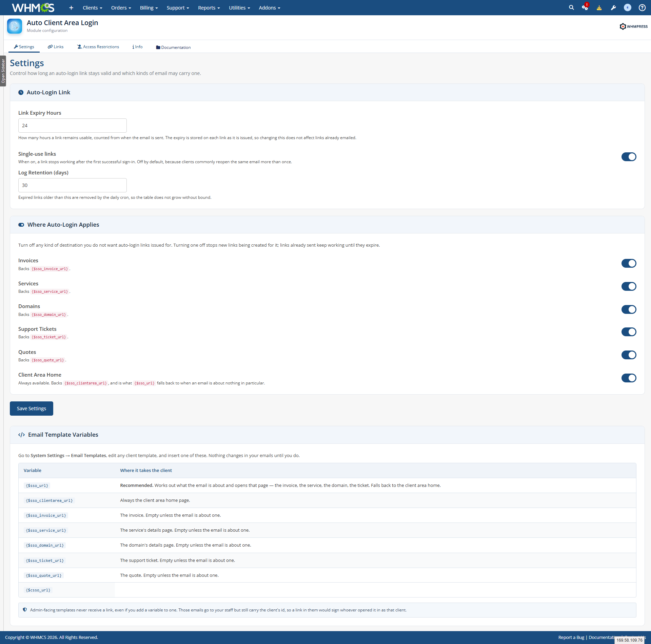Click the {$sso_clientarea_url} table variable
The height and width of the screenshot is (644, 651).
[x=49, y=500]
